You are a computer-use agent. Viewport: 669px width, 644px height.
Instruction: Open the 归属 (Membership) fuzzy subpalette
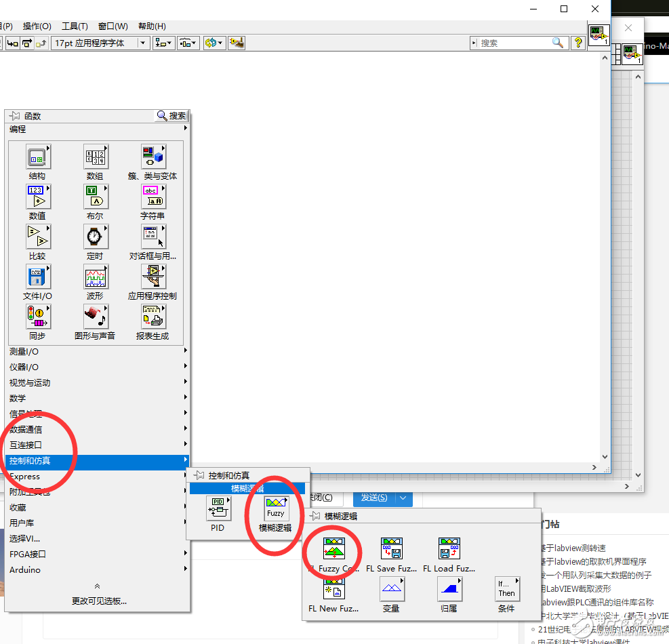(x=449, y=589)
